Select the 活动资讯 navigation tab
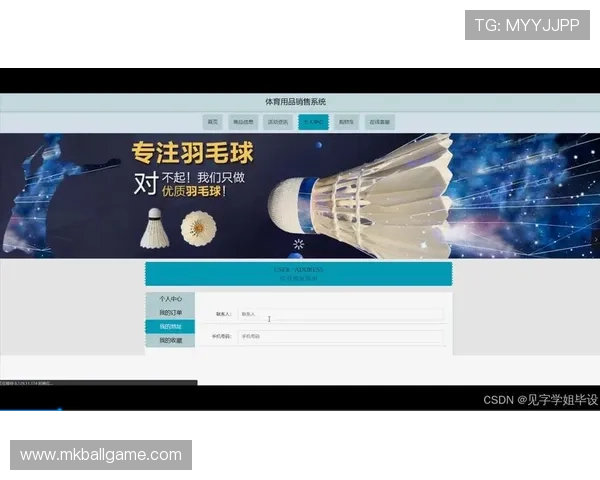 click(278, 122)
